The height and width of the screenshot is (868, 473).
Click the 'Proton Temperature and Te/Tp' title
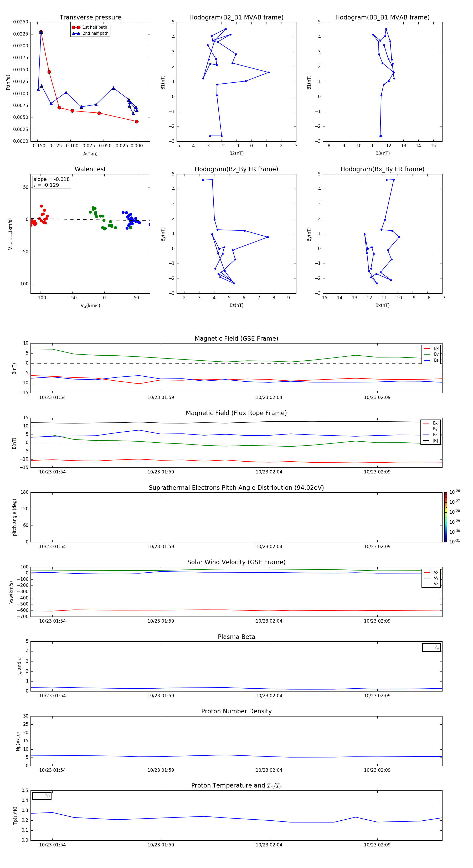(x=236, y=786)
